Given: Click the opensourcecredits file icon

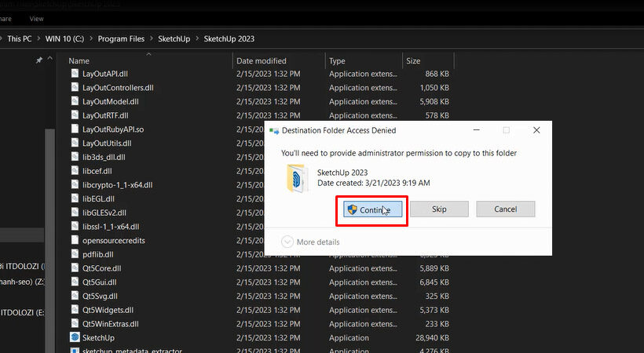Looking at the screenshot, I should [x=75, y=241].
